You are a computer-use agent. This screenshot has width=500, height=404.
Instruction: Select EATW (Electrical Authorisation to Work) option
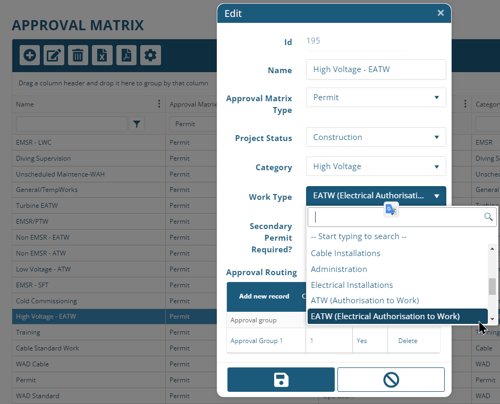(397, 316)
